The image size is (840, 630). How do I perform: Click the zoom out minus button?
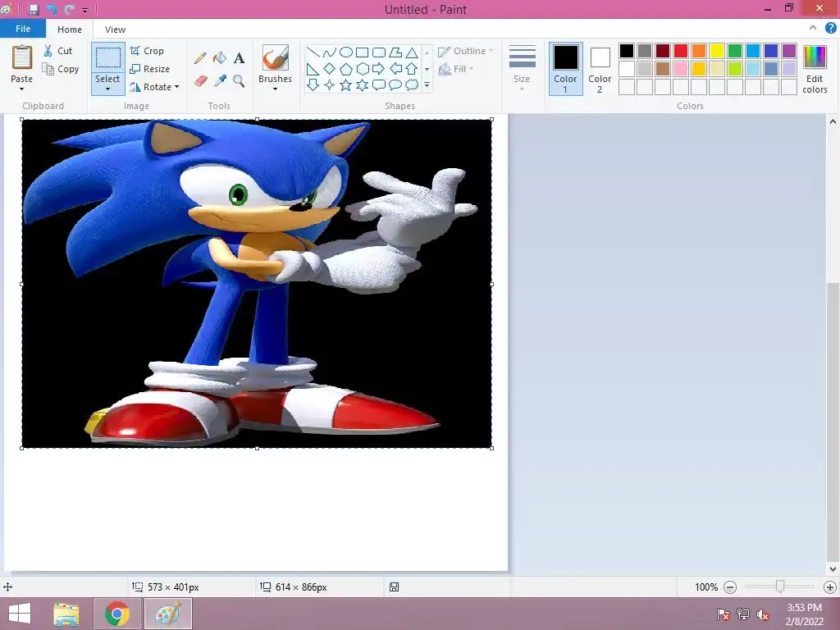coord(729,587)
